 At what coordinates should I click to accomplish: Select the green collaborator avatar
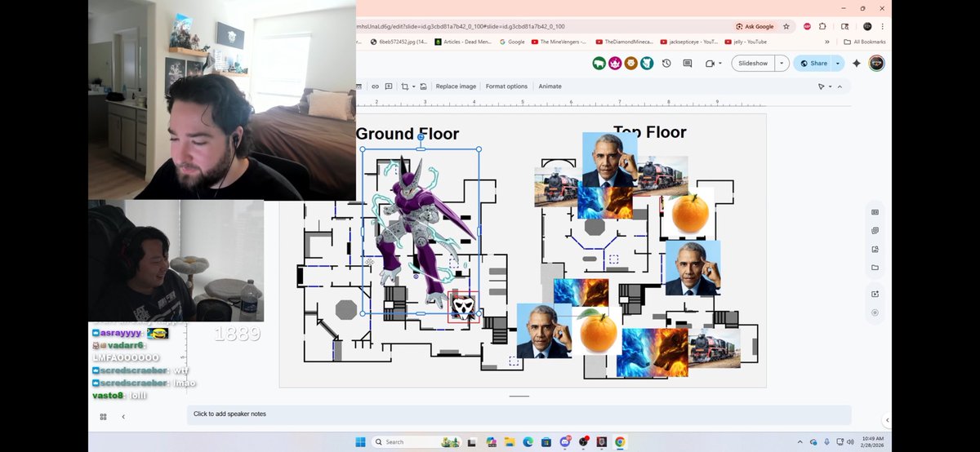pyautogui.click(x=599, y=63)
